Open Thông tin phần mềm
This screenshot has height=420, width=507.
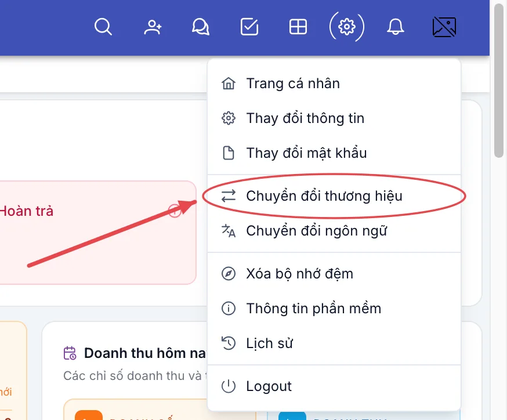[334, 309]
